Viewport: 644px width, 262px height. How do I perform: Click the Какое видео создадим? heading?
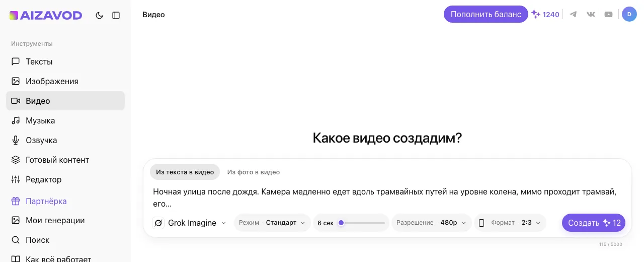click(x=387, y=138)
